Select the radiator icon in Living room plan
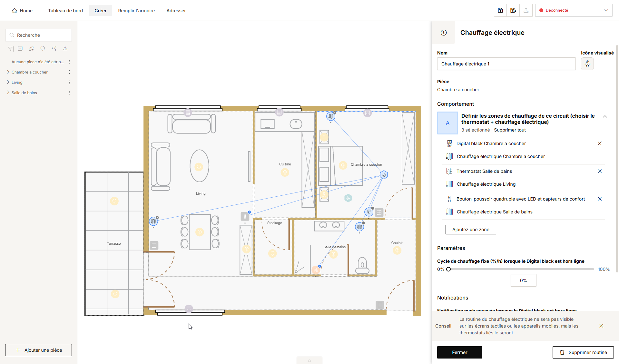 coord(153,221)
